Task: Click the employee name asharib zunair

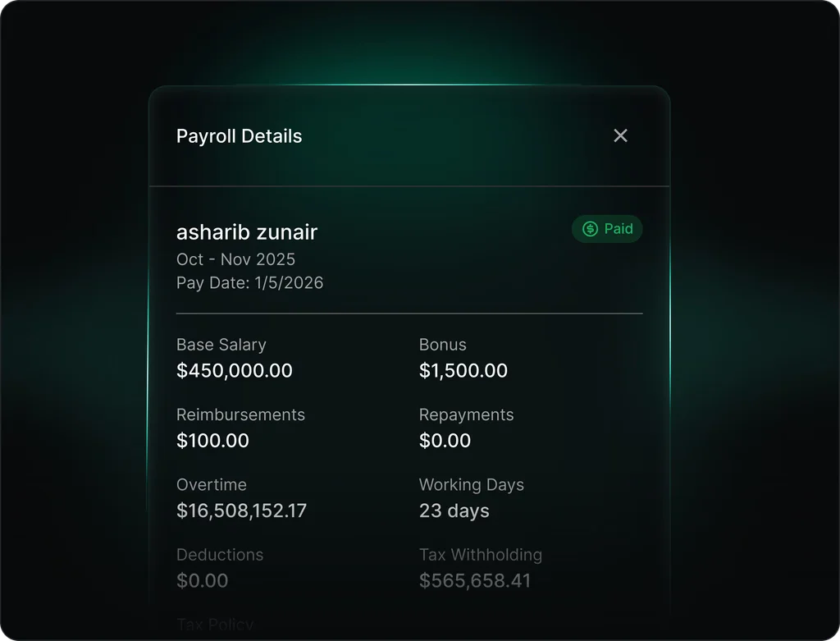Action: coord(246,232)
